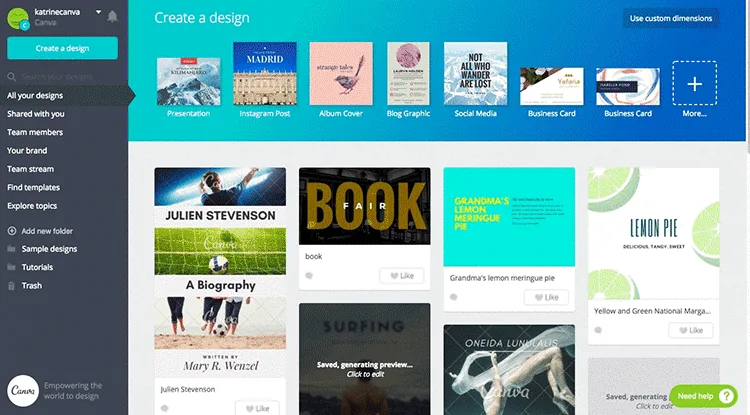Open the Tutorials folder label

pos(37,267)
